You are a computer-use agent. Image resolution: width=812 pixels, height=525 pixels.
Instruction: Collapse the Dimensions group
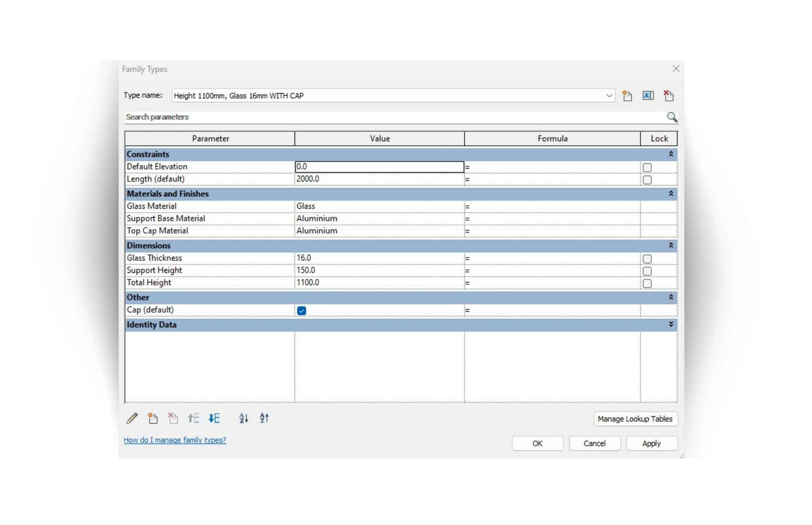coord(671,246)
